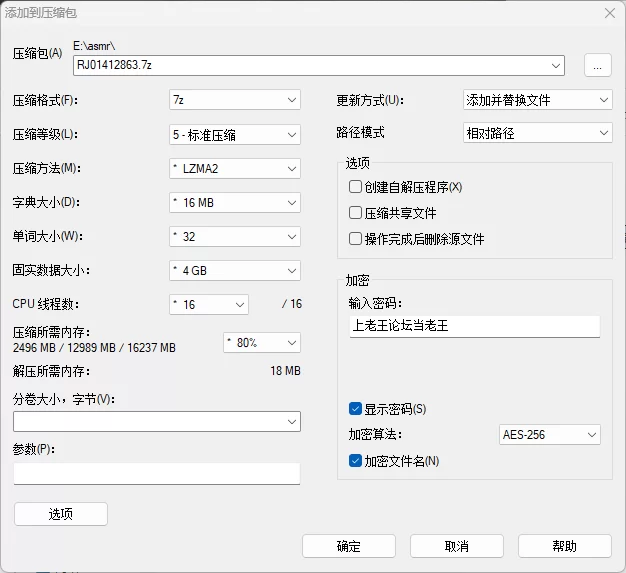The image size is (626, 573).
Task: Uncheck the 显示密码 checkbox
Action: 355,408
